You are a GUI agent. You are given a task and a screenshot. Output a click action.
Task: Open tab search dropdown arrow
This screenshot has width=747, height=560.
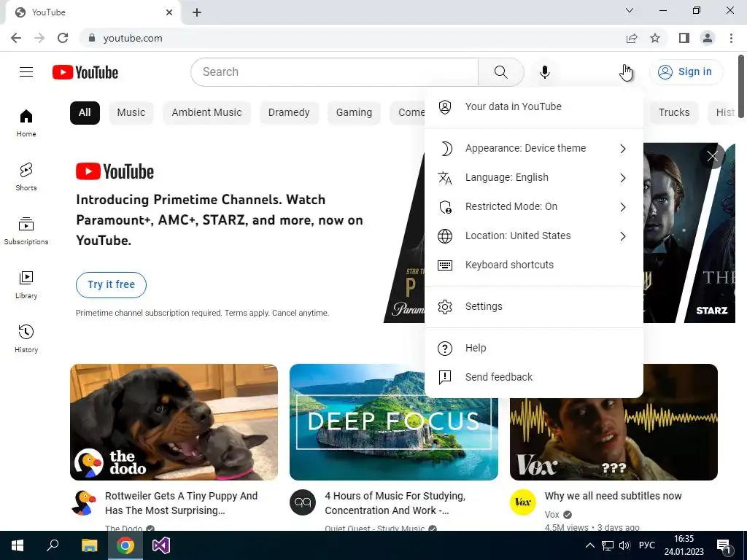pyautogui.click(x=630, y=10)
